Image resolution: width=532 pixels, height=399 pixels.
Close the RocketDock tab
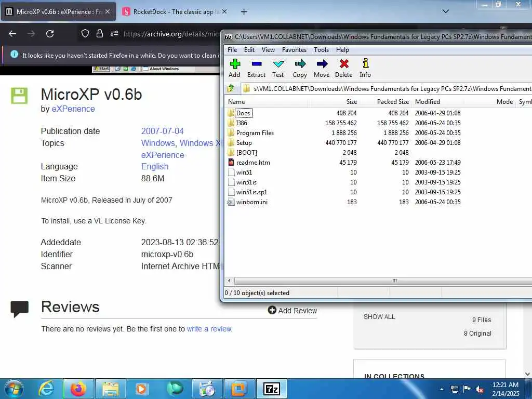click(x=224, y=11)
